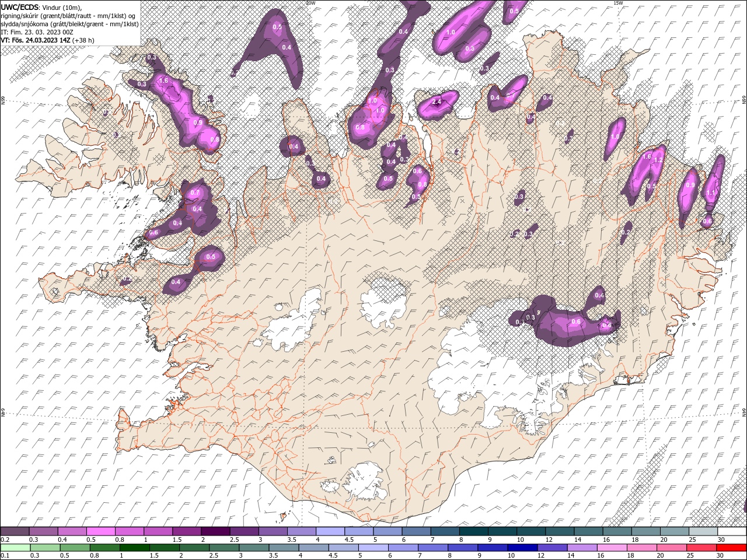Select the lavender snow scale swatch labeled 4
The height and width of the screenshot is (560, 747).
coord(330,531)
